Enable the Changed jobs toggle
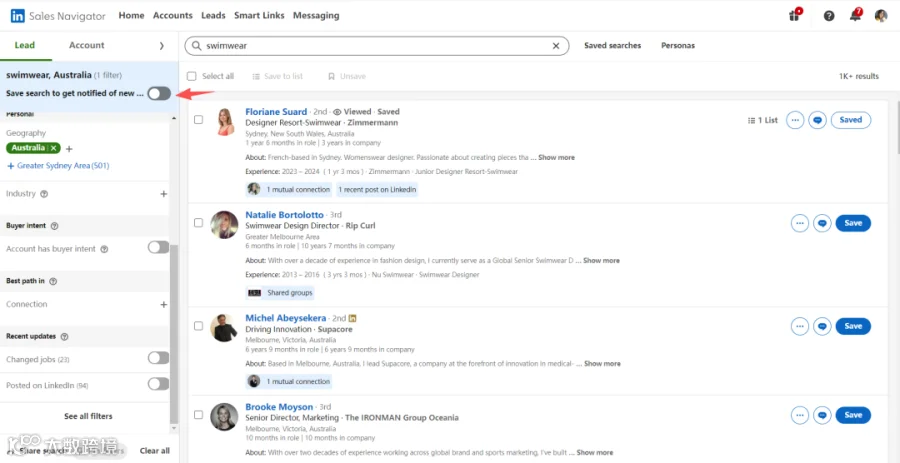 pos(158,358)
